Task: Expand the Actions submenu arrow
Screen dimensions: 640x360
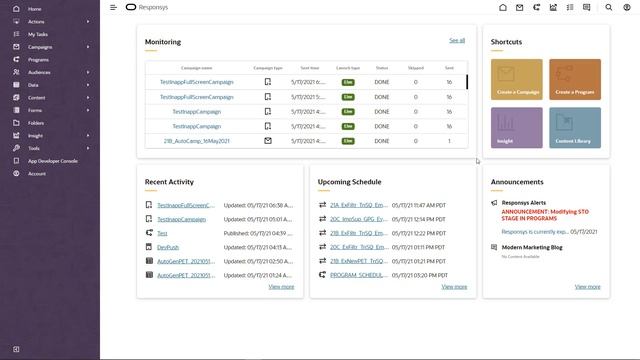Action: [88, 22]
